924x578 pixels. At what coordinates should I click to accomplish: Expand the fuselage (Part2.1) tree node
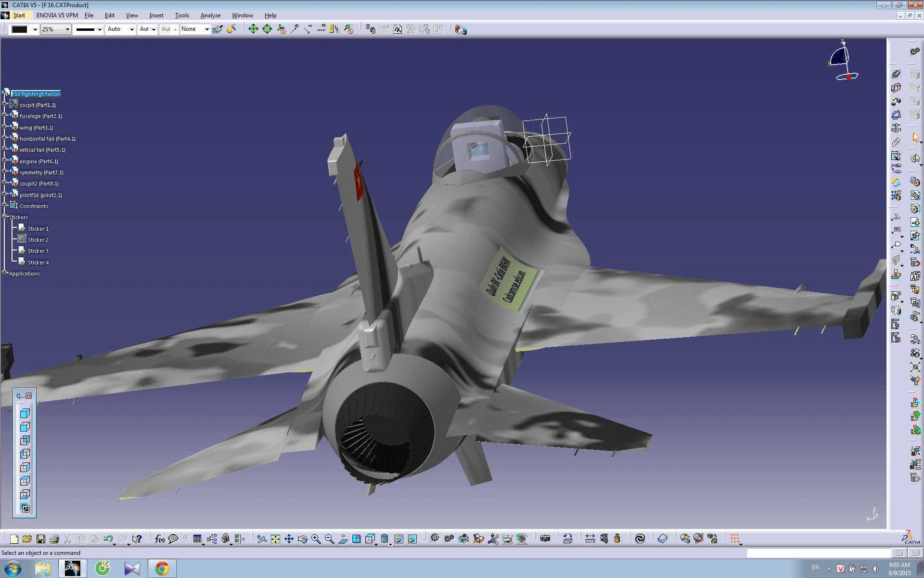pos(5,115)
